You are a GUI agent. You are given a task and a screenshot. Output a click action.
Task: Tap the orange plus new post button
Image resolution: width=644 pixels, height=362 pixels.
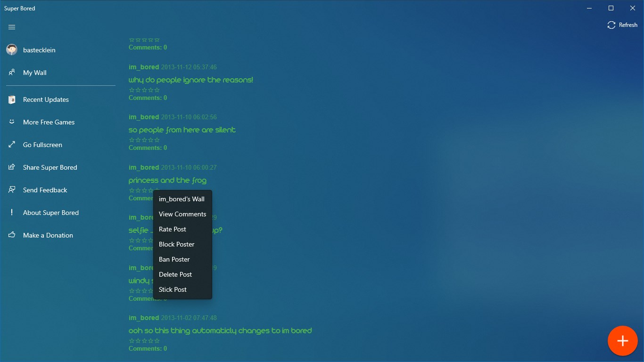[x=623, y=341]
